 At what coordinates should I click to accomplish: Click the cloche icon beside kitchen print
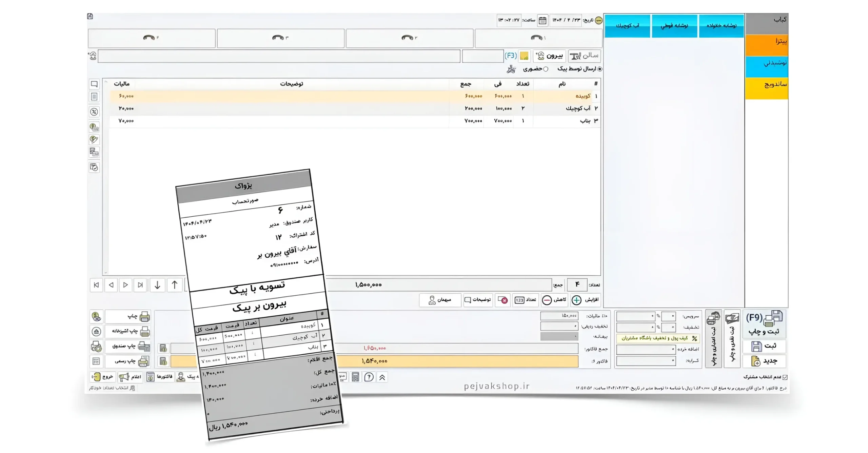(x=96, y=331)
